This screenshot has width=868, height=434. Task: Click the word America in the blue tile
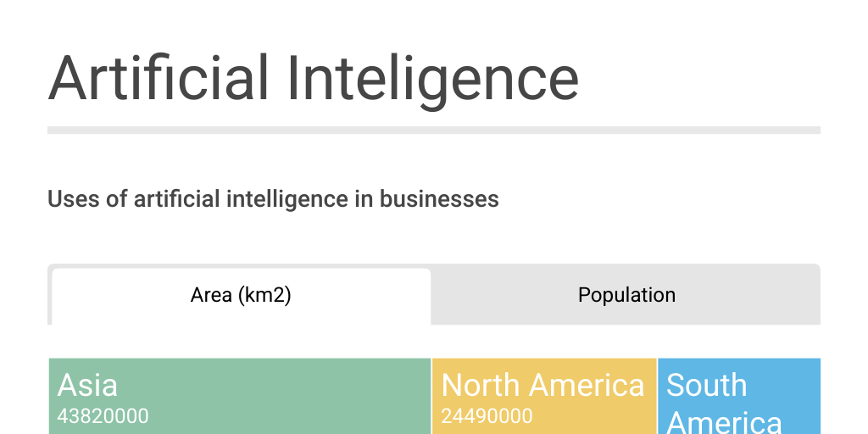click(724, 423)
